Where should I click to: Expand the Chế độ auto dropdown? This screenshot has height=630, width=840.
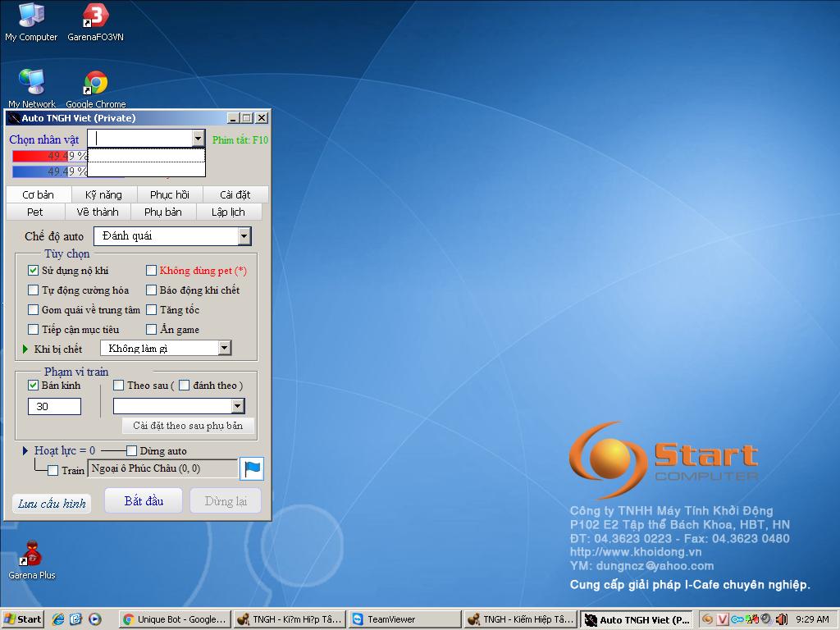[x=244, y=236]
